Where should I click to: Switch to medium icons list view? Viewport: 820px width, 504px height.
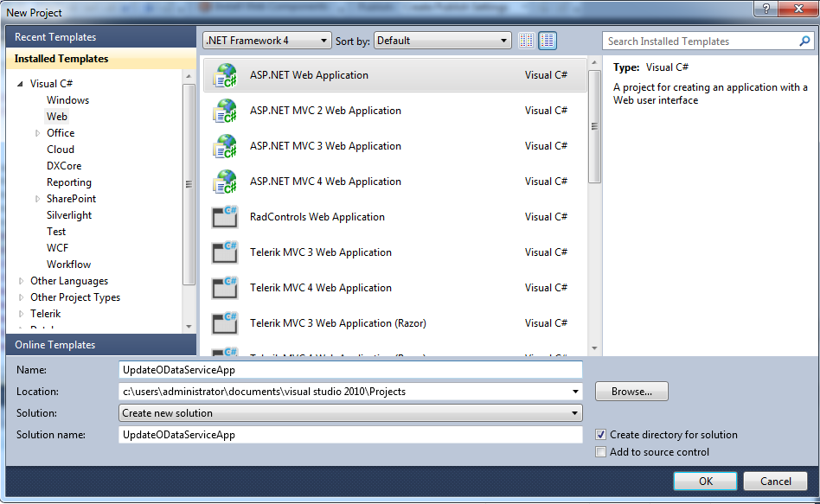click(547, 41)
